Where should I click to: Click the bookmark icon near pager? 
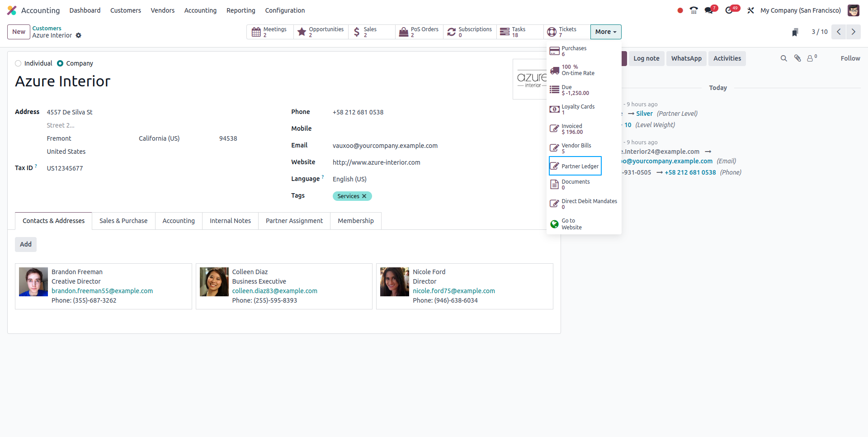(795, 32)
